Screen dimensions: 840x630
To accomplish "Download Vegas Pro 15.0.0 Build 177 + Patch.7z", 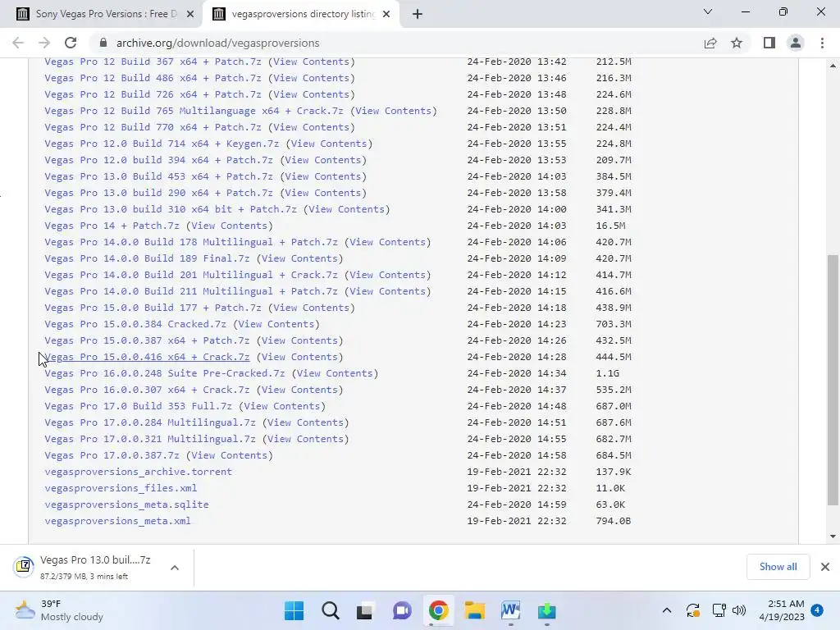I will [153, 308].
